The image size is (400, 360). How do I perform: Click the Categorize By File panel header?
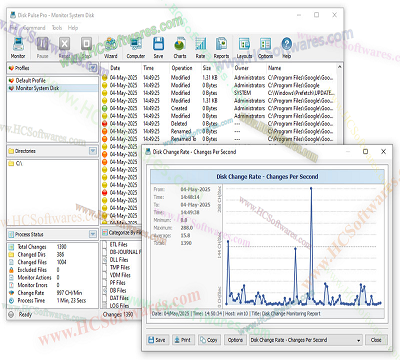coord(121,233)
